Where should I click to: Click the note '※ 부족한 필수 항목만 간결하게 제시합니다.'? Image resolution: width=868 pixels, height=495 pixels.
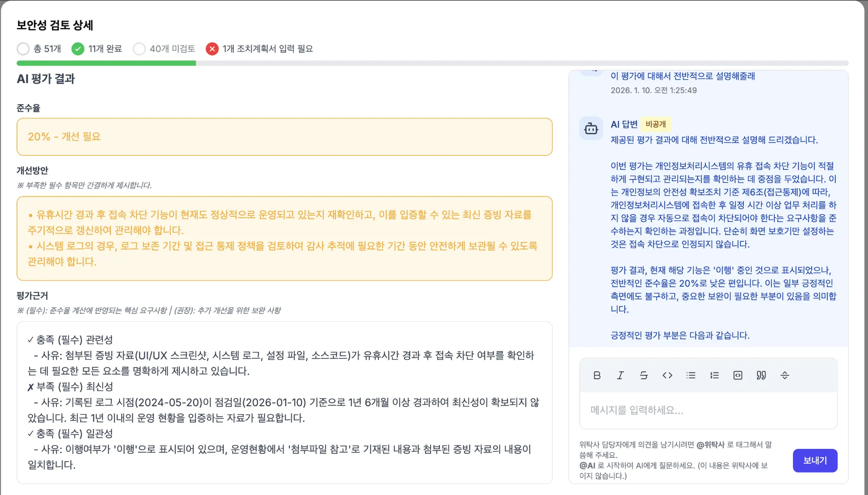tap(84, 185)
